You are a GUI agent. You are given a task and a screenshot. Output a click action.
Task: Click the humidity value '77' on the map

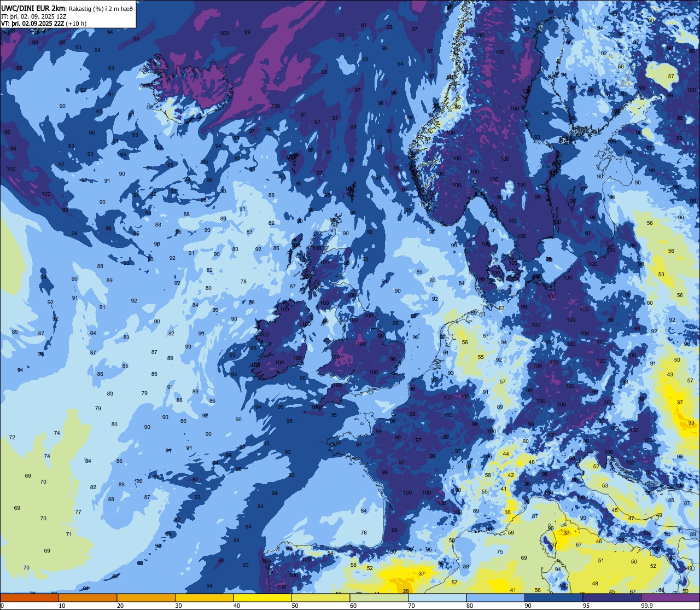tap(78, 512)
